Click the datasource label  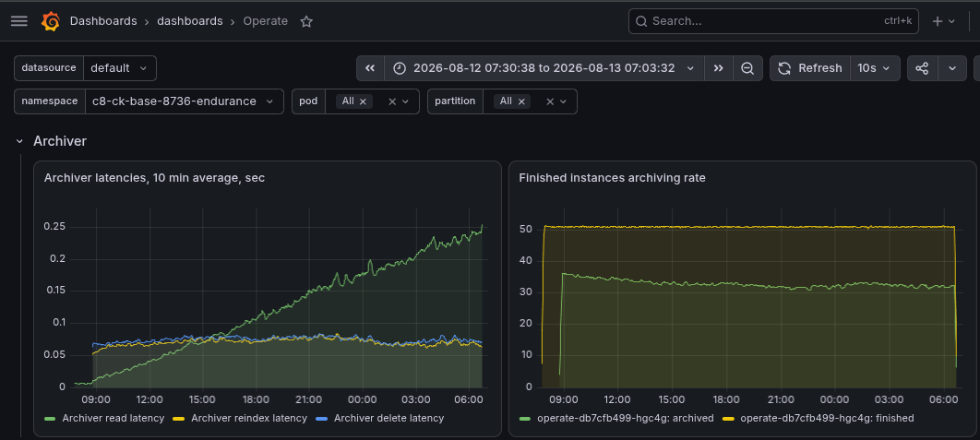49,68
